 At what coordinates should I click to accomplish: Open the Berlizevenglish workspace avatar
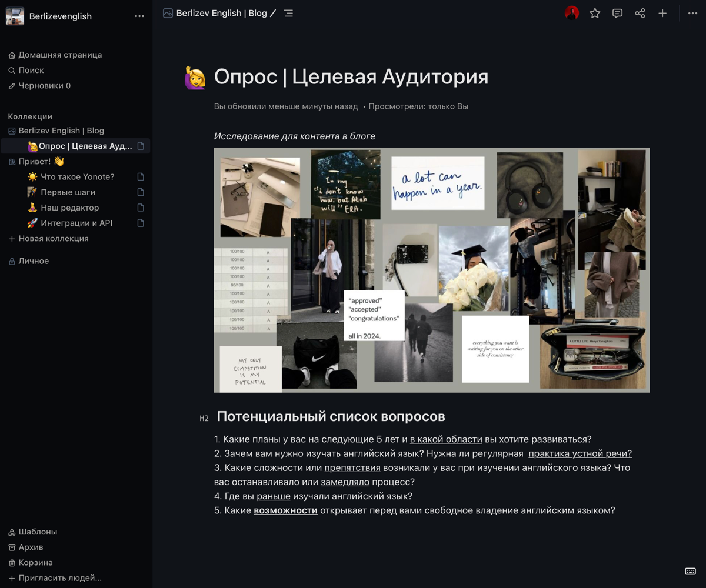coord(15,16)
